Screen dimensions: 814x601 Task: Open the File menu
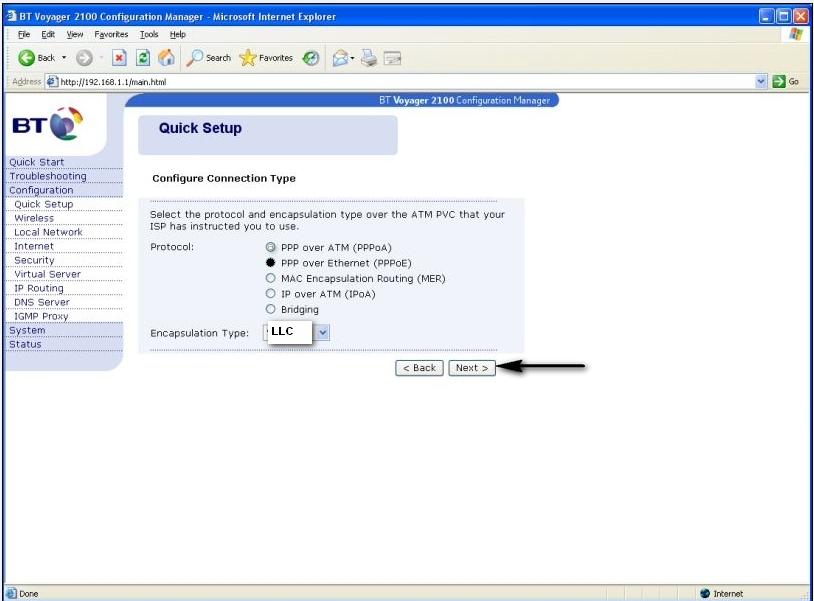(24, 34)
